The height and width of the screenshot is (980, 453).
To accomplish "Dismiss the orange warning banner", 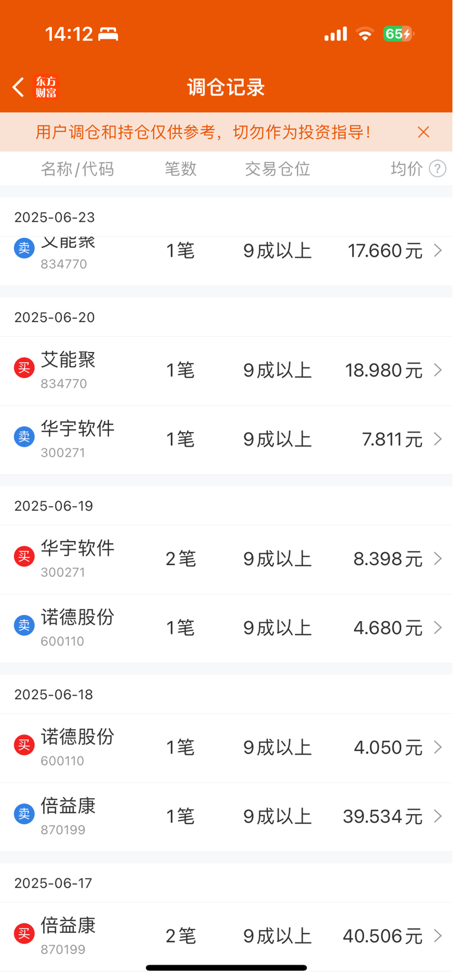I will pos(424,132).
